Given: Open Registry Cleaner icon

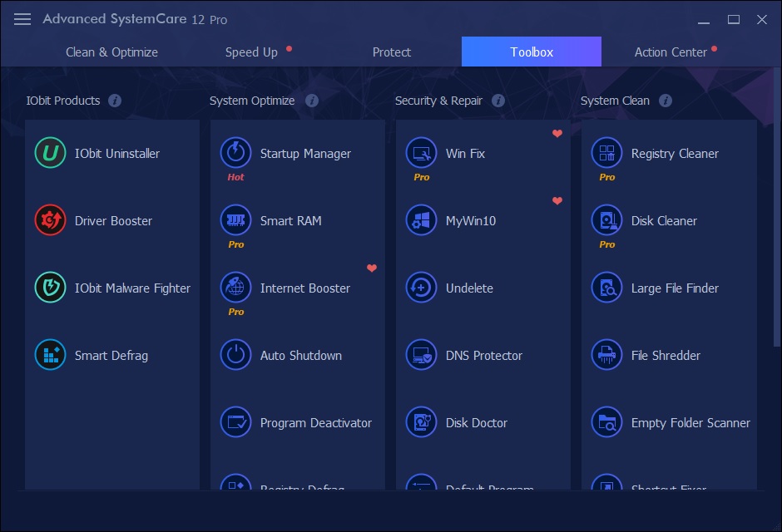Looking at the screenshot, I should (x=607, y=153).
